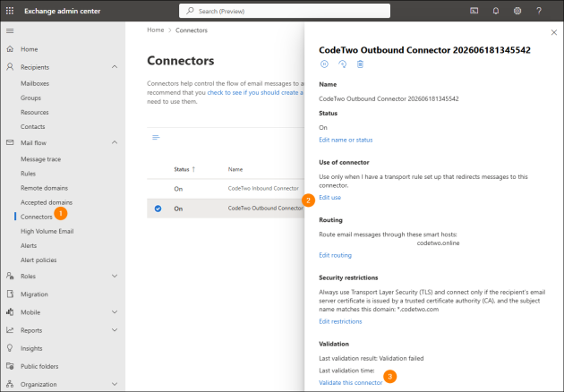
Task: Click the validate connector icon beside pause
Action: (342, 64)
